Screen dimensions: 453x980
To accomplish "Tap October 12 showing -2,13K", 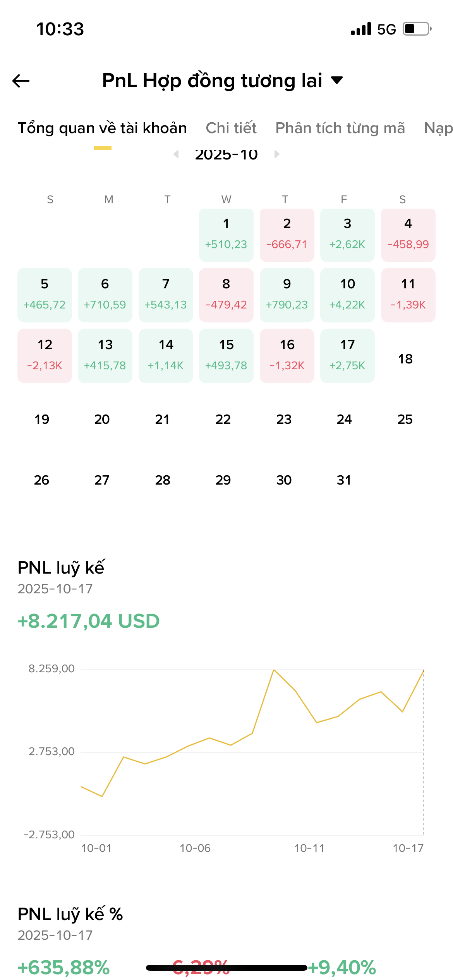I will (x=45, y=356).
